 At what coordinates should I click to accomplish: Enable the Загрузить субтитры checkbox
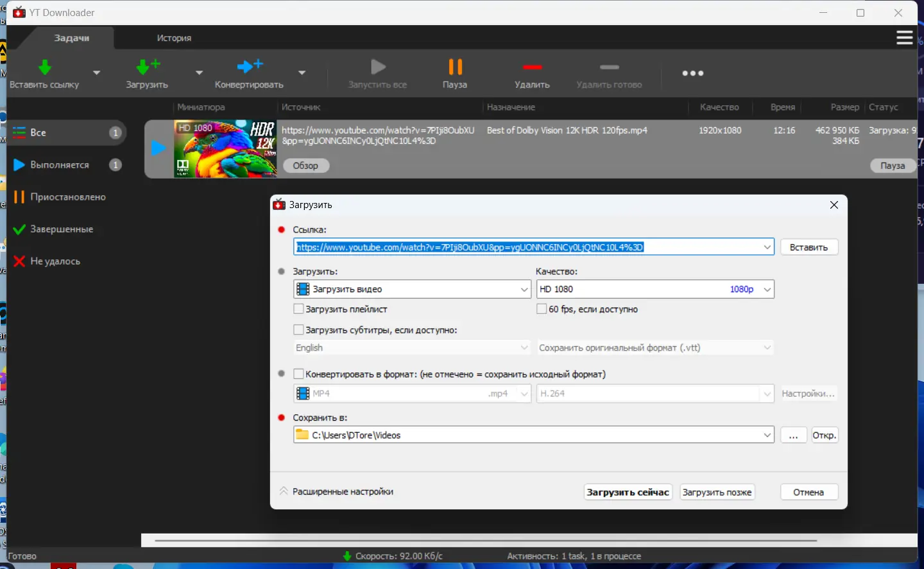pos(298,330)
